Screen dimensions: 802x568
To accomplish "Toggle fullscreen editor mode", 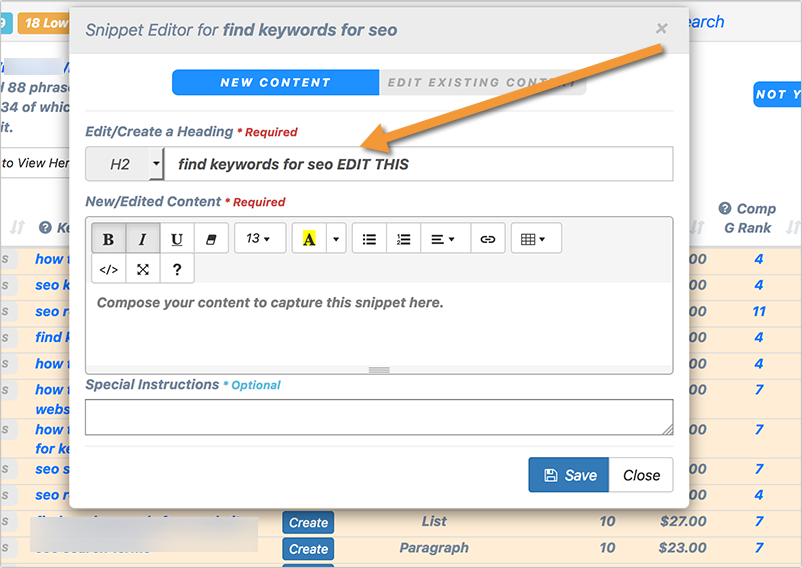I will (143, 269).
